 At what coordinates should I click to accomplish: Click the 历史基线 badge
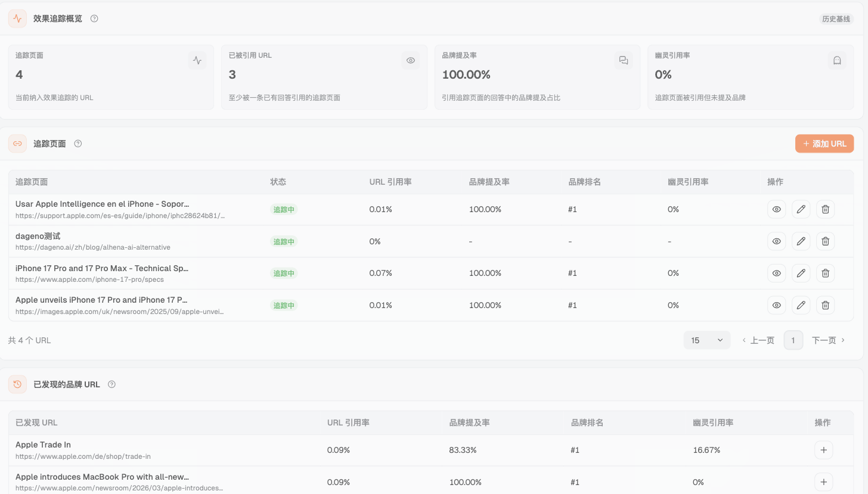836,18
